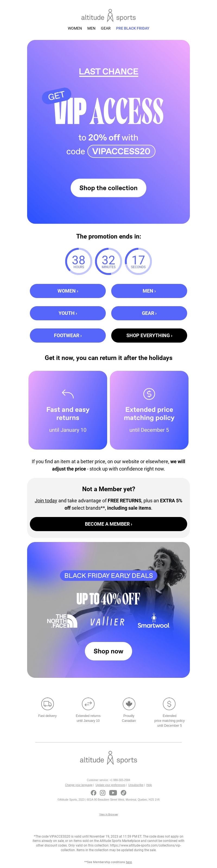The width and height of the screenshot is (217, 868).
Task: Click the Facebook icon in footer
Action: tap(94, 792)
